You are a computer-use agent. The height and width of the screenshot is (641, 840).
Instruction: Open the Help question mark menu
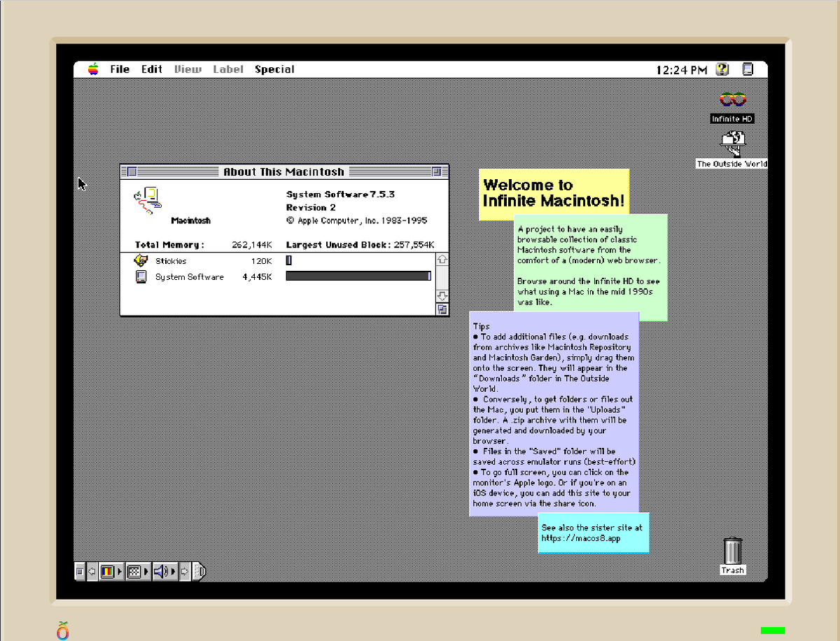coord(722,69)
